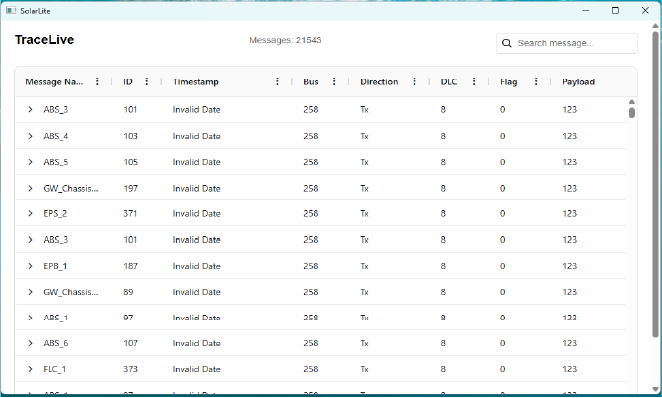The width and height of the screenshot is (662, 398).
Task: Expand the GW_Chassis row with ID 197
Action: click(x=30, y=188)
